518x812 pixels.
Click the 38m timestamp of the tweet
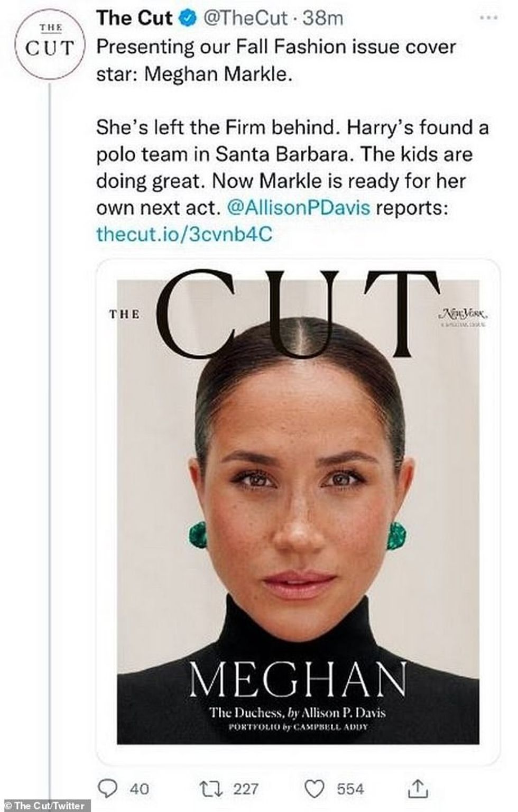click(323, 19)
